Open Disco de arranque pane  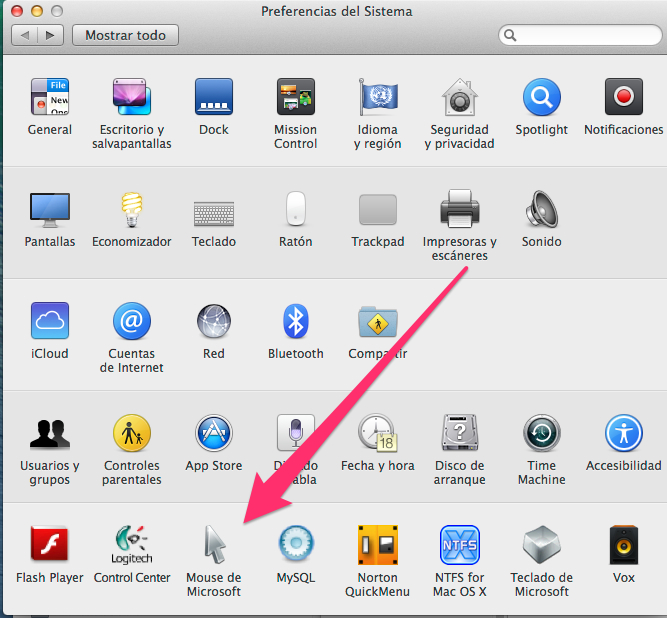pos(459,433)
